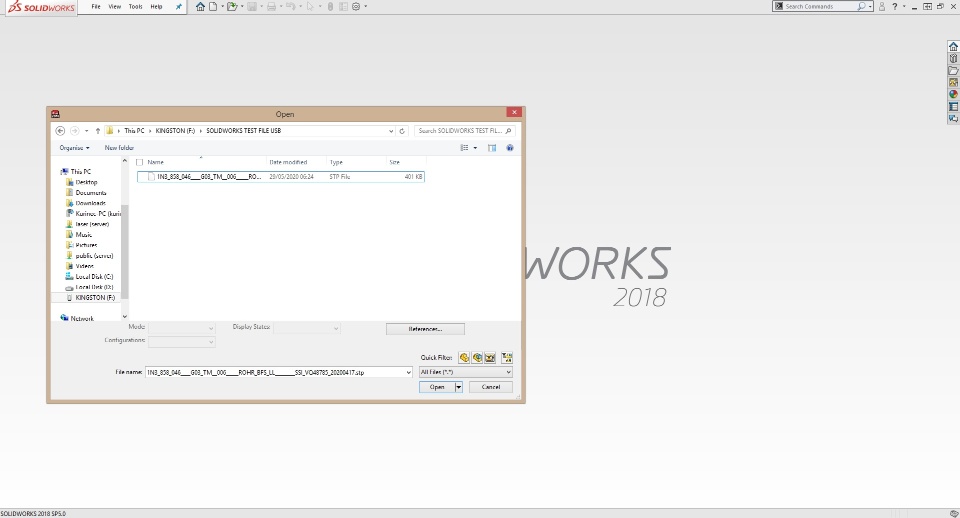Open Appearances, Scenes and Decals task pane tab
Viewport: 960px width, 518px height.
(953, 94)
